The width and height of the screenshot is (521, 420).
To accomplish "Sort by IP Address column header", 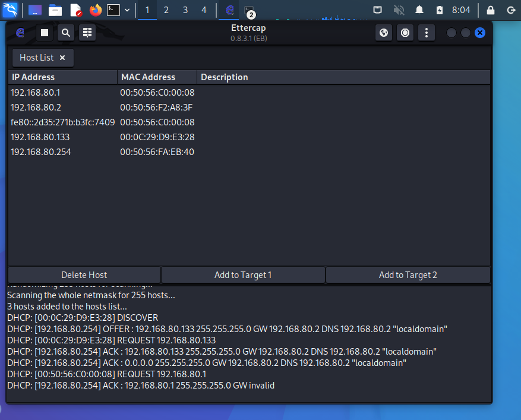I will coord(62,77).
